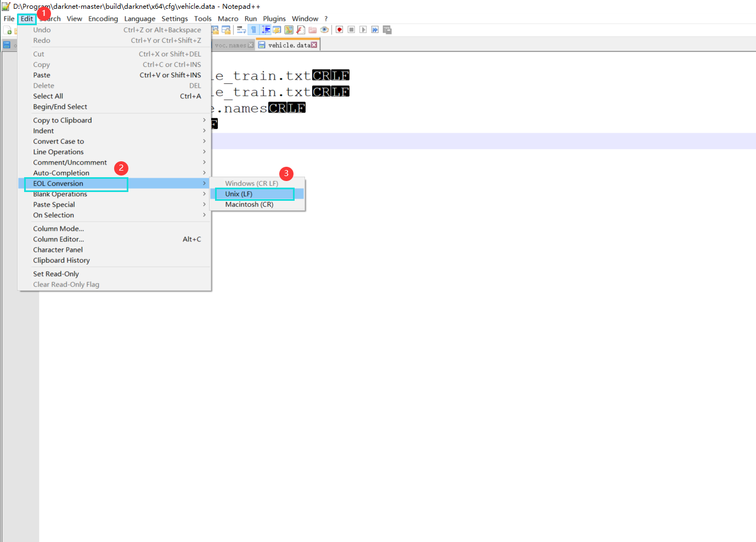The width and height of the screenshot is (756, 542).
Task: Expand the Line Operations submenu
Action: pyautogui.click(x=58, y=151)
